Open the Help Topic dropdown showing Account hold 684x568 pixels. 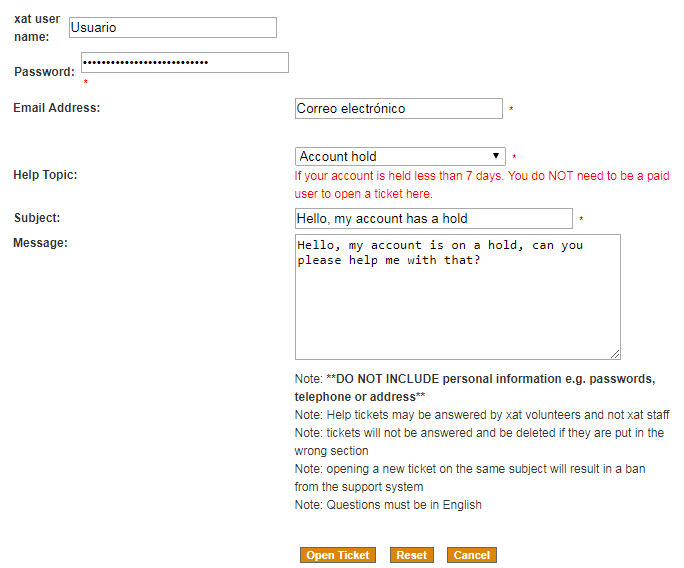(400, 156)
